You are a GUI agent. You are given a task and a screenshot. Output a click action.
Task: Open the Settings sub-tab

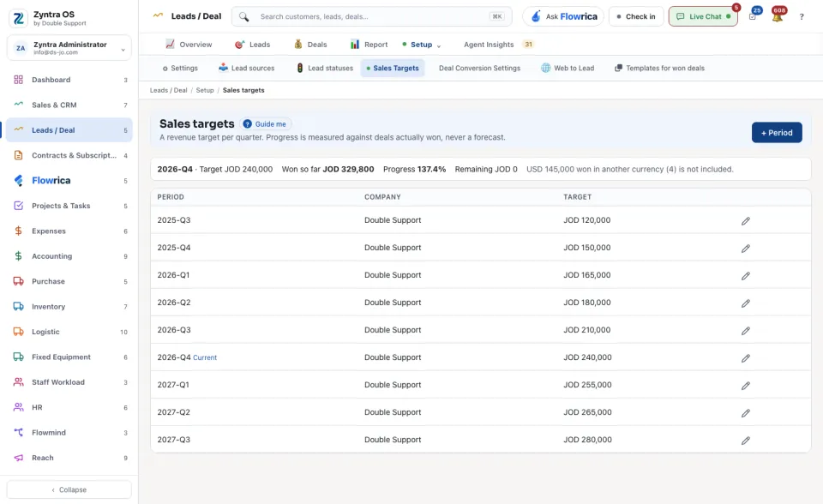pos(180,69)
